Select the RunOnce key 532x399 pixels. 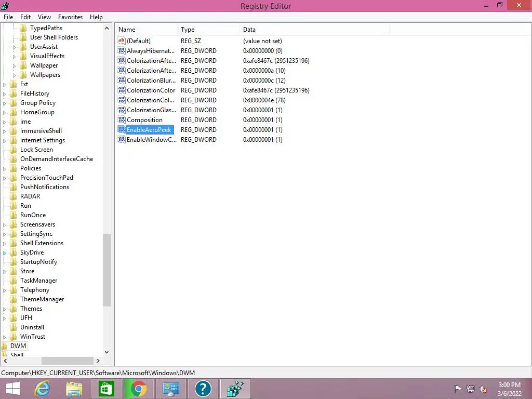(x=33, y=215)
